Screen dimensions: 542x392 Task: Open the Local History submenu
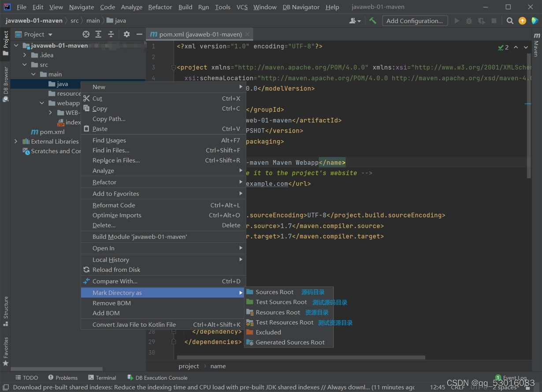[163, 260]
